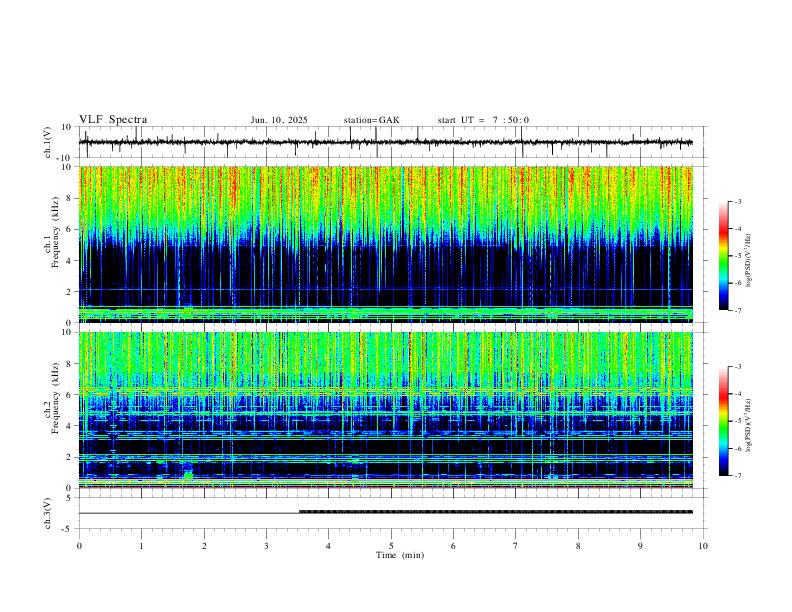The height and width of the screenshot is (612, 792).
Task: Click the "station=GAK" header label
Action: pyautogui.click(x=371, y=120)
